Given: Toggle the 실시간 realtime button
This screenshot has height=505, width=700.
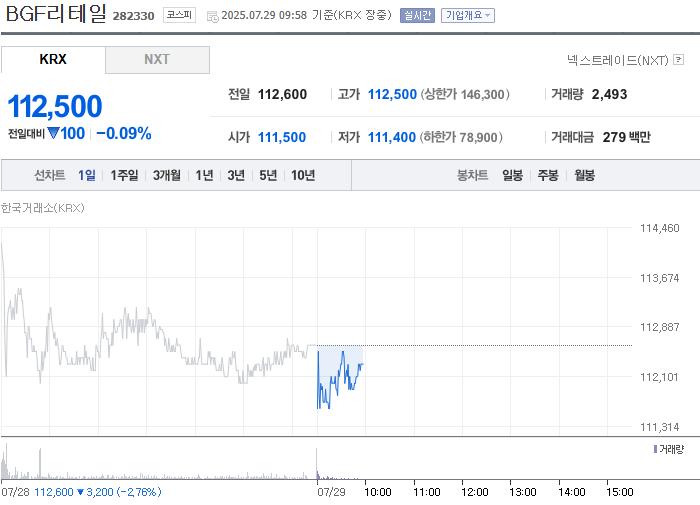Looking at the screenshot, I should (x=417, y=16).
